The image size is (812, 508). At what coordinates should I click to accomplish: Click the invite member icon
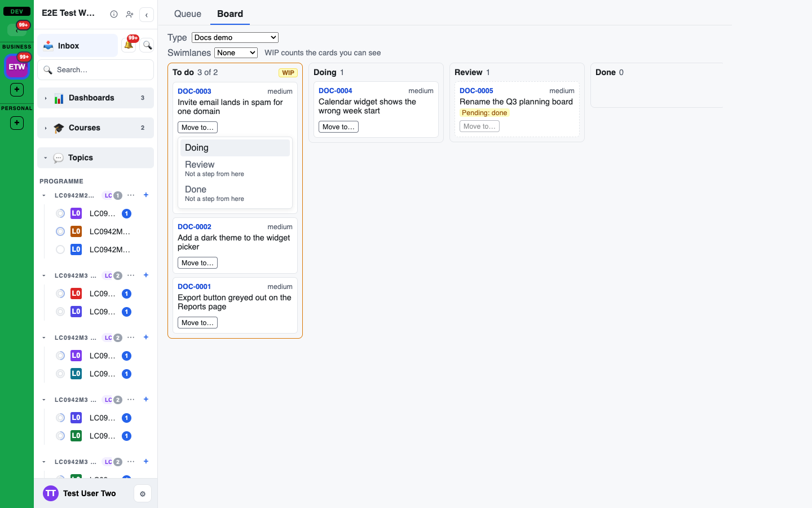tap(130, 14)
